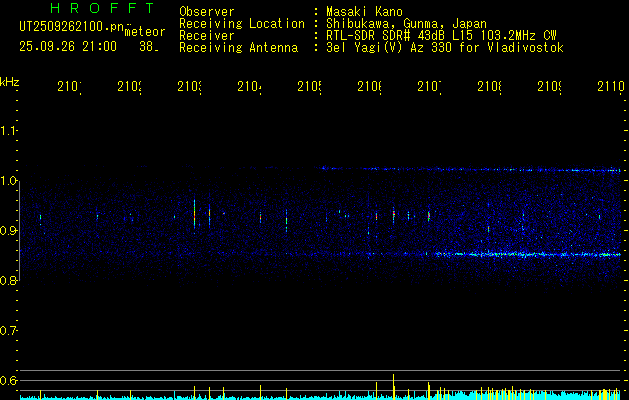The height and width of the screenshot is (400, 629).
Task: Select the file name UT2509262100.pn
Action: point(72,26)
